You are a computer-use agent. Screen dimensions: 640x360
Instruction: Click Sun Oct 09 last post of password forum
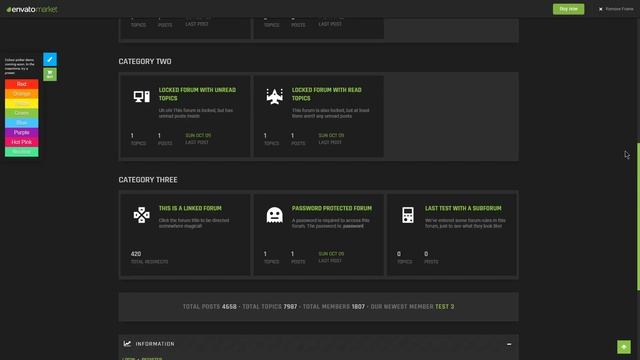tap(331, 253)
